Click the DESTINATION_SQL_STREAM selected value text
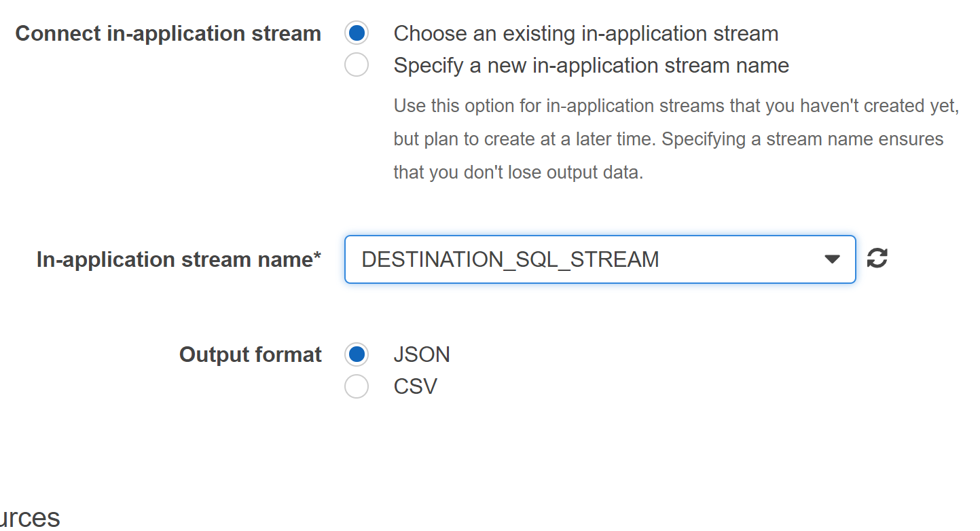 [x=510, y=259]
